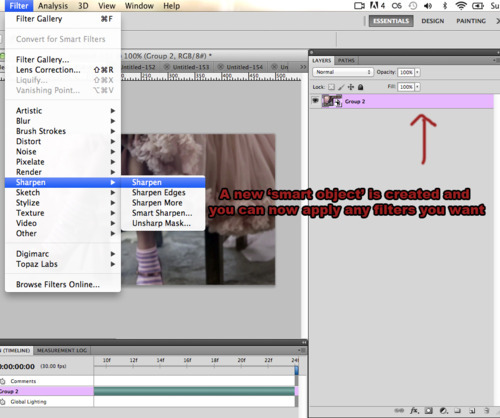Create a new layer
Viewport: 500px width, 418px height.
(x=472, y=410)
